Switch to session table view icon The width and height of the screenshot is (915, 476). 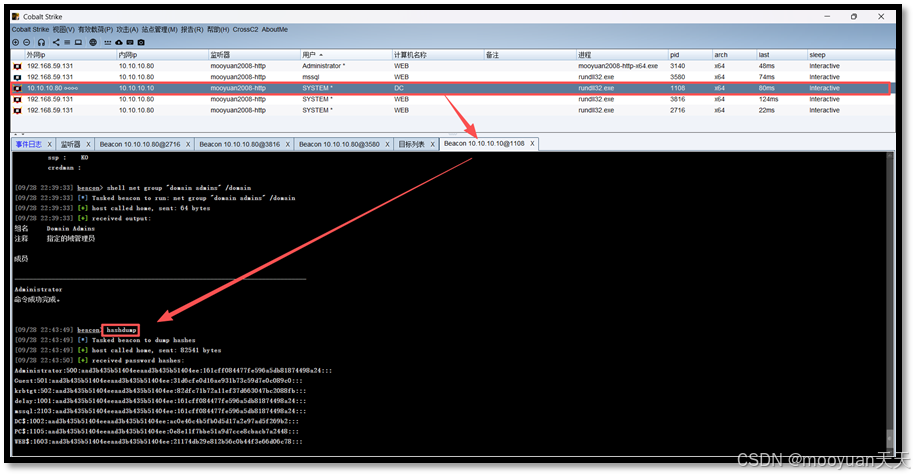click(x=67, y=43)
